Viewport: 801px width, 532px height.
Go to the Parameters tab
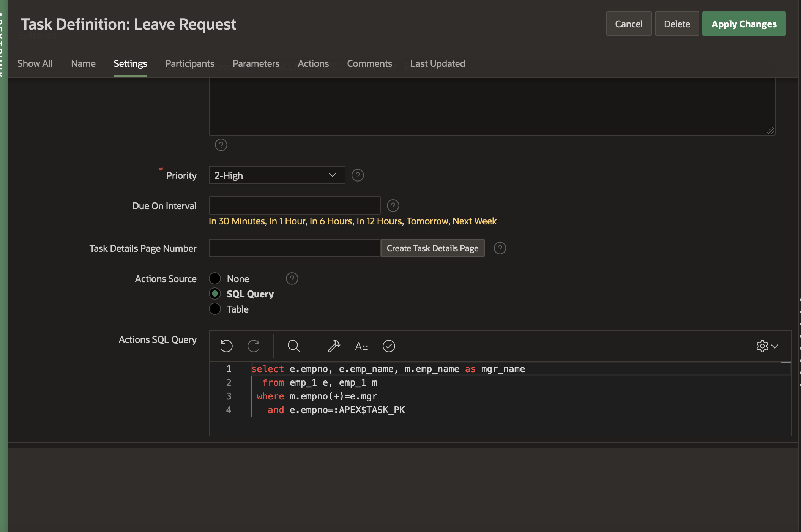click(256, 64)
